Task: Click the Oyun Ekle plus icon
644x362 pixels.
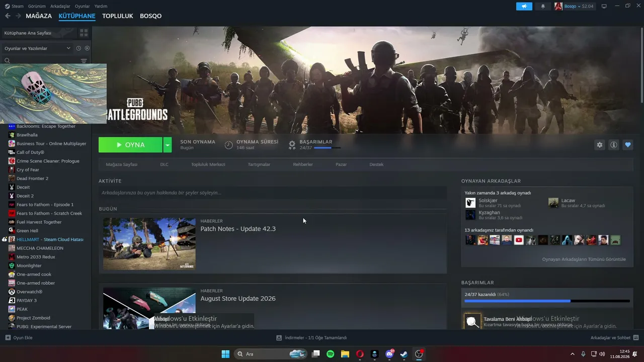Action: 8,338
